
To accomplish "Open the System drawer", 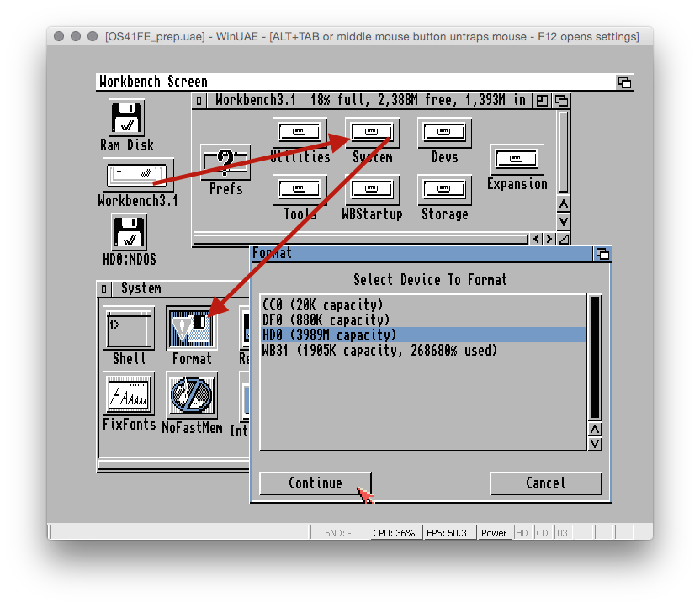I will pos(372,133).
